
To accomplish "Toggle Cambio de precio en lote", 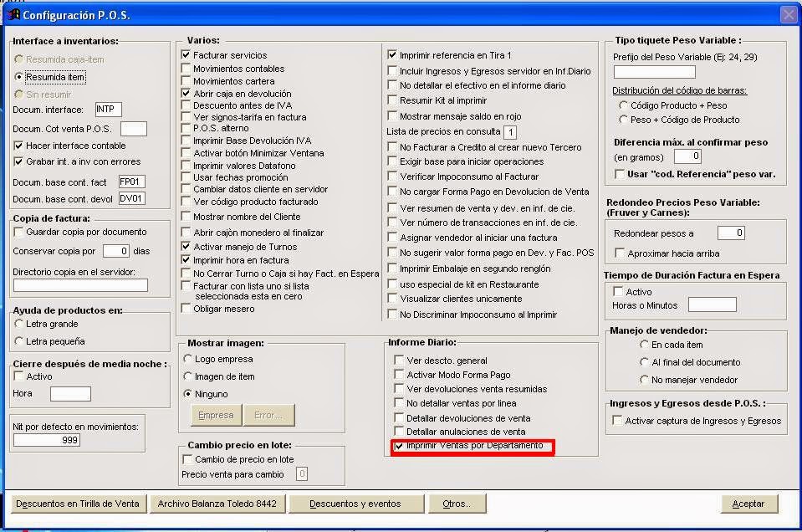I will tap(188, 459).
